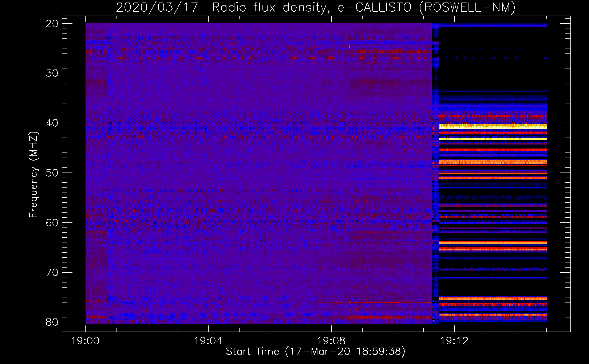This screenshot has height=364, width=589.
Task: Click the bright yellow band near 41 MHz
Action: (493, 126)
